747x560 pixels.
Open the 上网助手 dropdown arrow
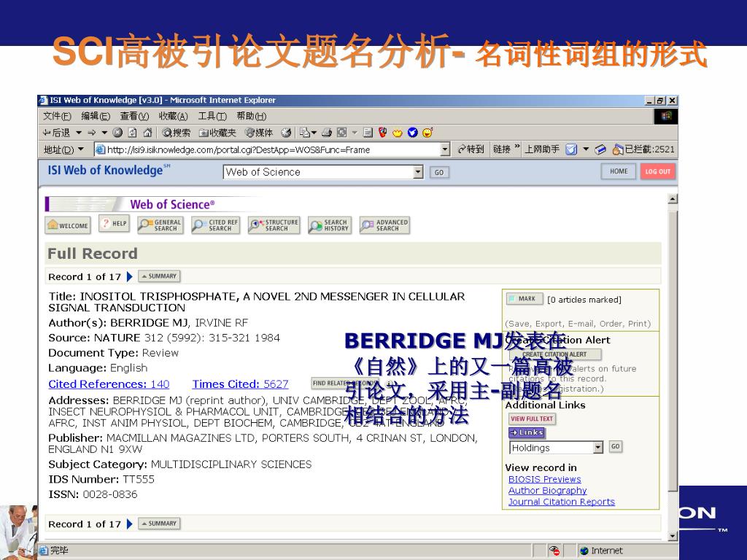(586, 149)
